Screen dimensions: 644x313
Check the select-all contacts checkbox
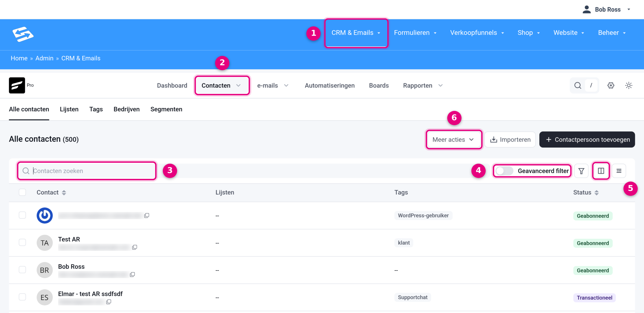22,192
